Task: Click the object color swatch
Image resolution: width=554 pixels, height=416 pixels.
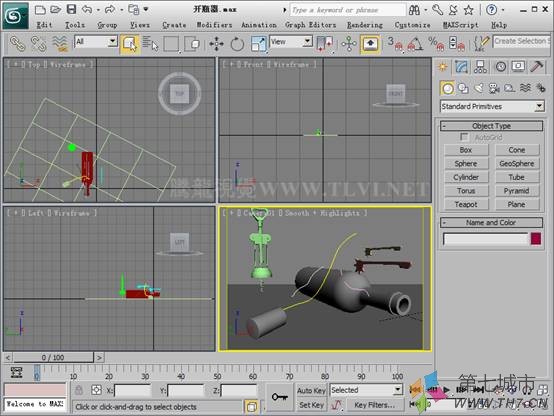Action: (x=536, y=239)
